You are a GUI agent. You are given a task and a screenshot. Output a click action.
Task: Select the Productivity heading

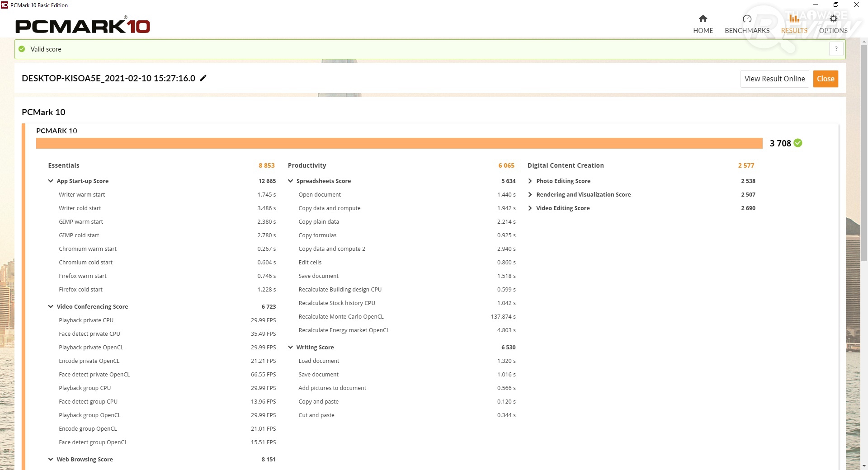tap(307, 165)
